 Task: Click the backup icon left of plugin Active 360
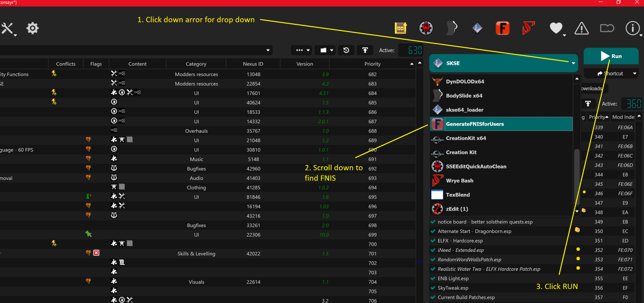pyautogui.click(x=588, y=104)
